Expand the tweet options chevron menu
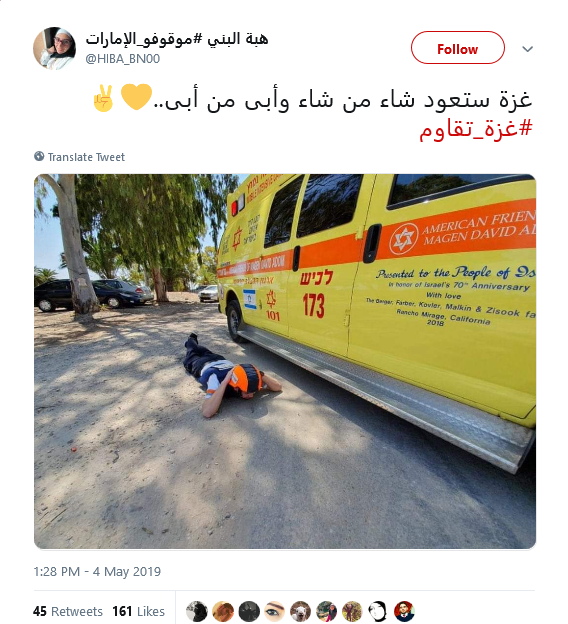The height and width of the screenshot is (624, 568). (527, 49)
